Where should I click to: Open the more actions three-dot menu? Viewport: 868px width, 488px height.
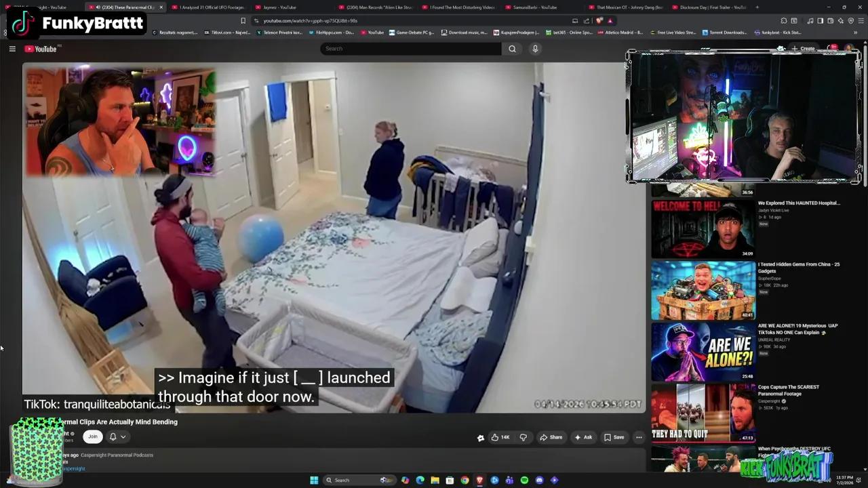click(x=639, y=437)
